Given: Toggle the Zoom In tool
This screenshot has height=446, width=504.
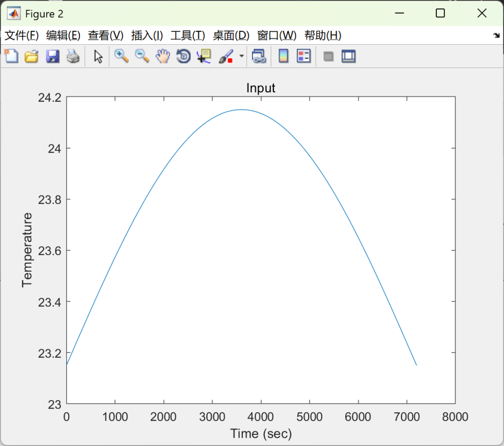Looking at the screenshot, I should [x=121, y=56].
